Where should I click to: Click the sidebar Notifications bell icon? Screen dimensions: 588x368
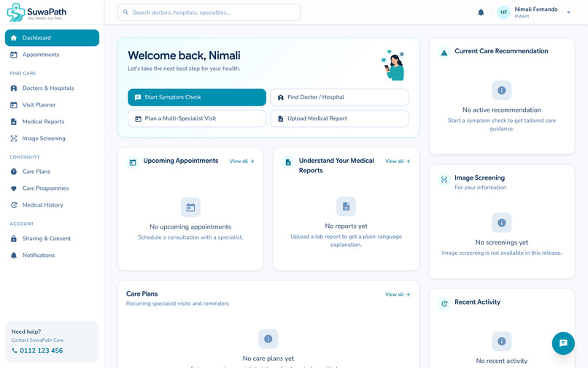click(14, 256)
